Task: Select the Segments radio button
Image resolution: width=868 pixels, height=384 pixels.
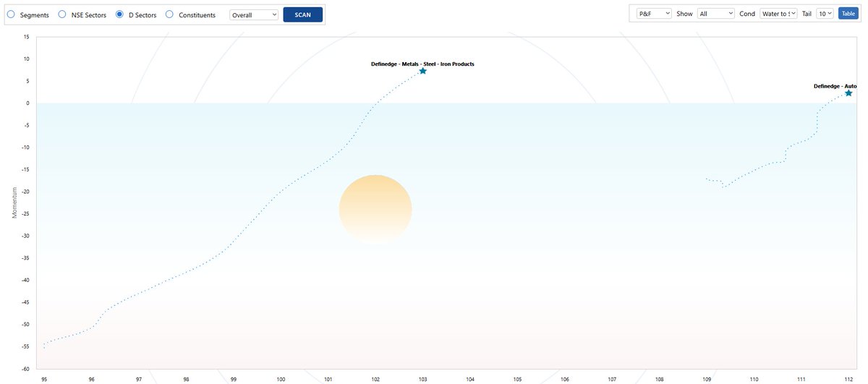Action: click(11, 14)
